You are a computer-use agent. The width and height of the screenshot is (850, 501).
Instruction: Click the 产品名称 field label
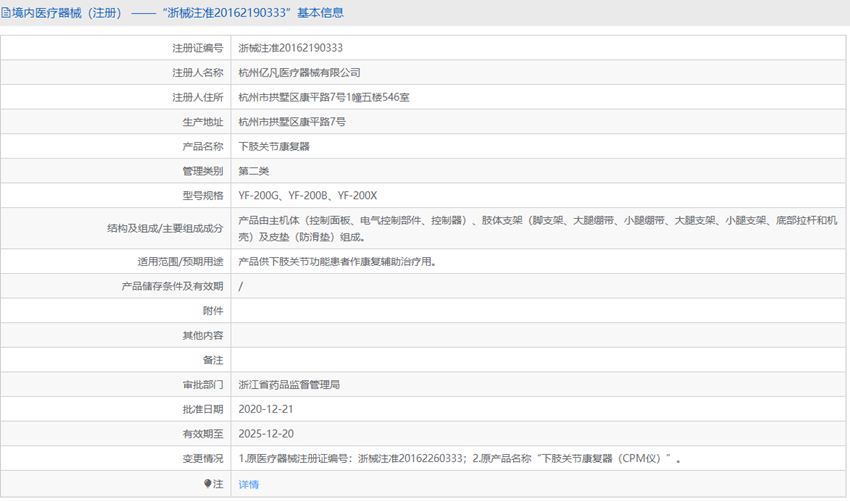click(203, 146)
